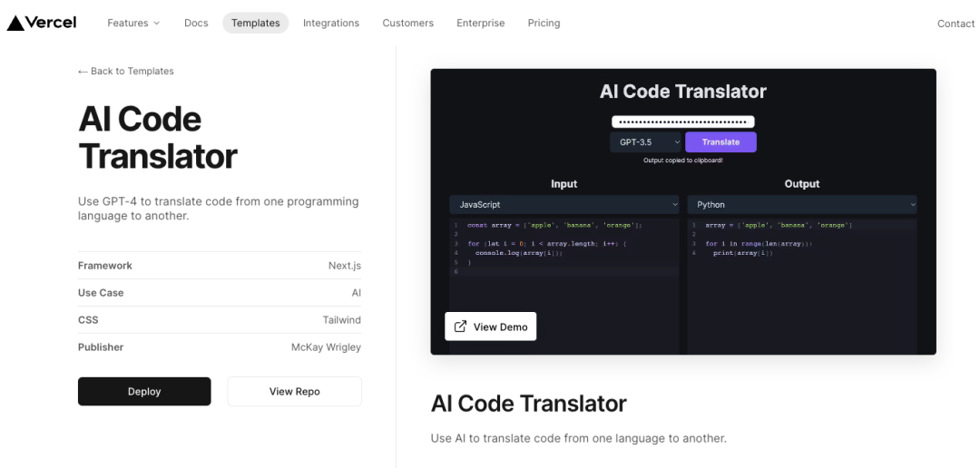This screenshot has width=980, height=468.
Task: Click the Contact link
Action: (x=955, y=24)
